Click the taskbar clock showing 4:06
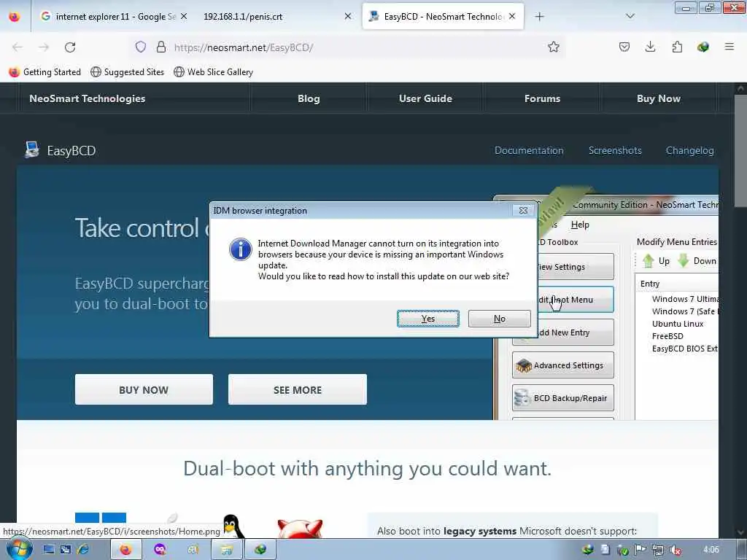The height and width of the screenshot is (560, 747). pos(711,550)
